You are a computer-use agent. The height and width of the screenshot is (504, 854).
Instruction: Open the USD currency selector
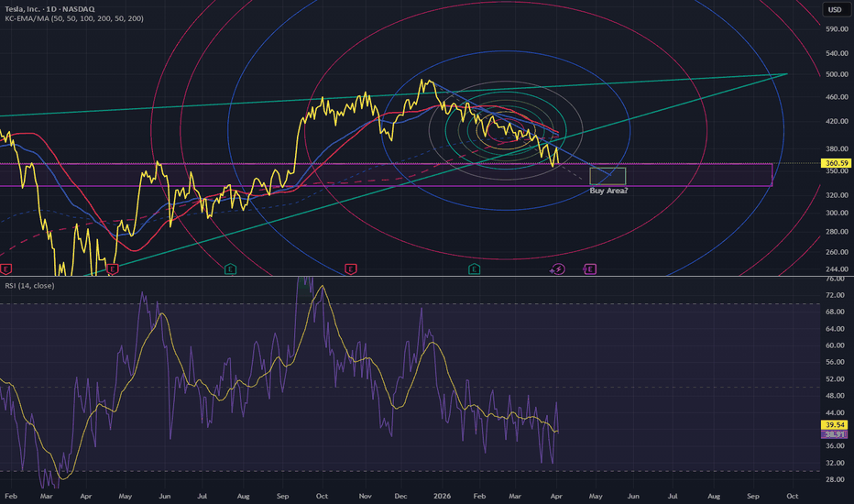click(835, 10)
